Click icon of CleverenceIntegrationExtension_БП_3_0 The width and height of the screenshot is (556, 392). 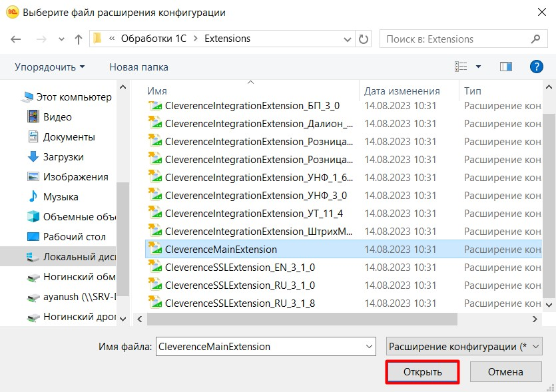click(155, 105)
